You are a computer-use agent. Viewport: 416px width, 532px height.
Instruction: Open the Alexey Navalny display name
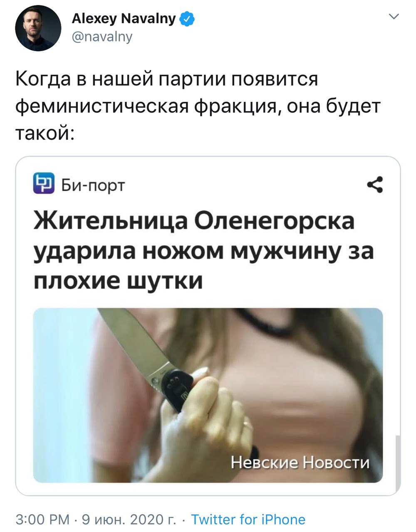click(124, 19)
